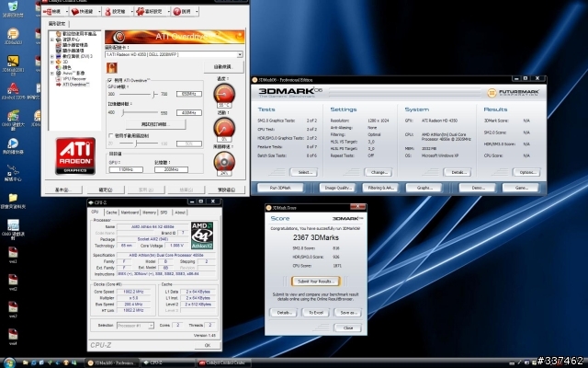This screenshot has width=588, height=368.
Task: Switch to the CPU-Z SPD tab
Action: 164,213
